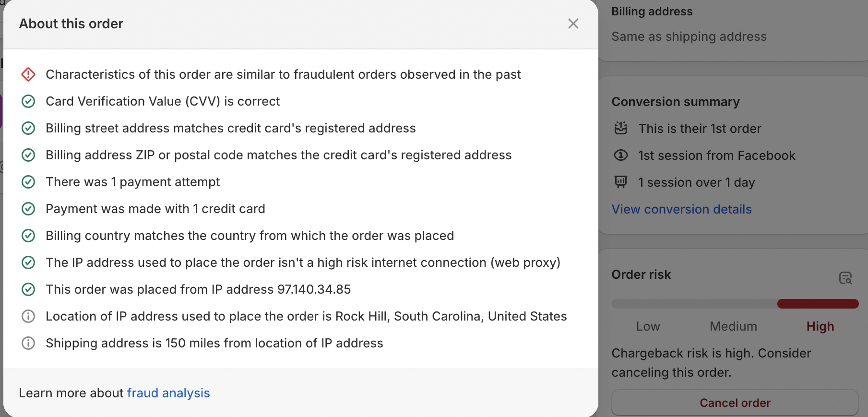Open the fraud analysis help link
868x417 pixels.
click(168, 393)
